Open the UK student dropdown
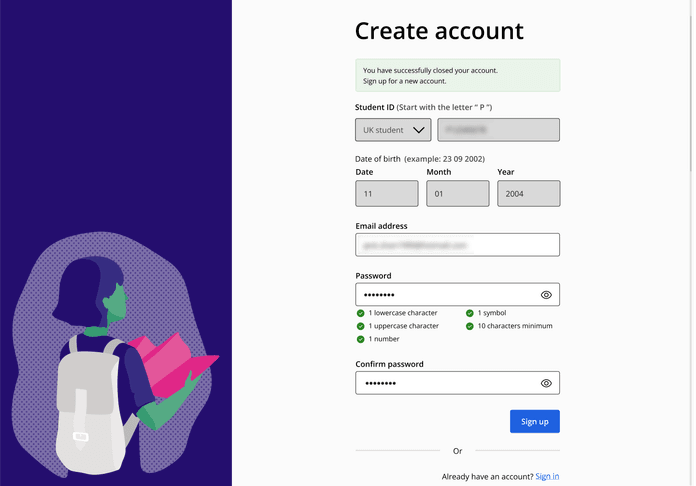696x486 pixels. pos(392,130)
